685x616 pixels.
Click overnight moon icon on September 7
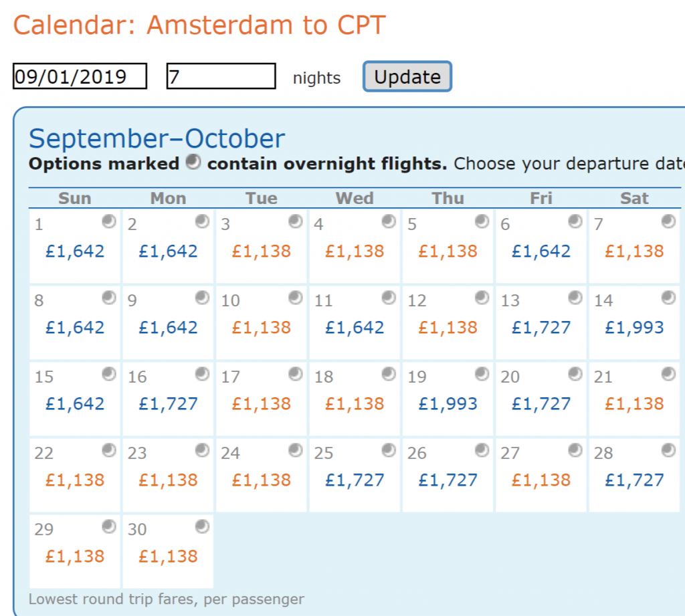[x=668, y=221]
